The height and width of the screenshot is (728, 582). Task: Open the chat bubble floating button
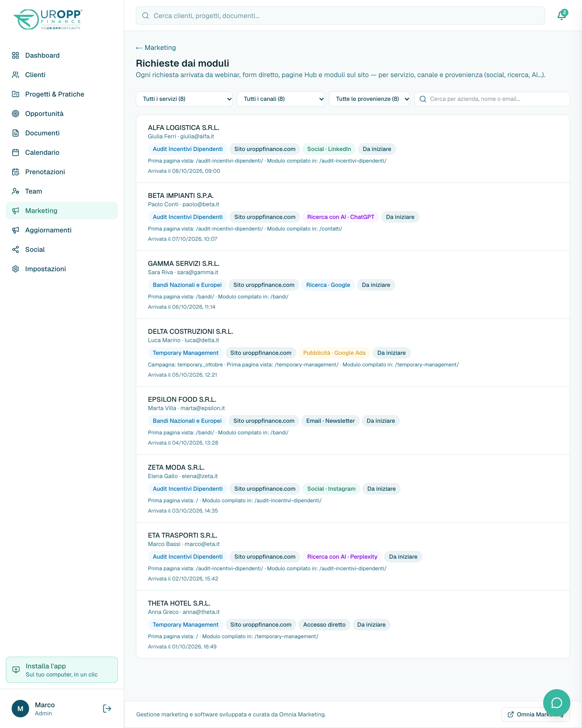click(556, 703)
